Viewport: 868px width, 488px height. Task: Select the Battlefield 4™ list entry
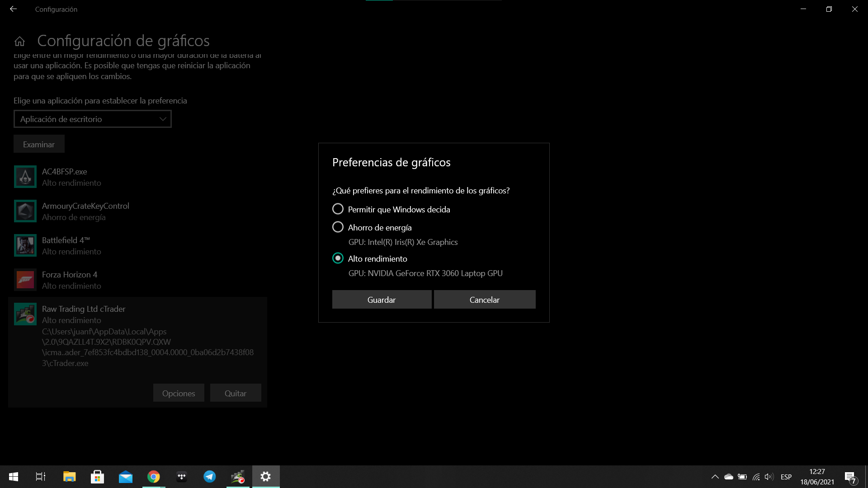tap(137, 246)
